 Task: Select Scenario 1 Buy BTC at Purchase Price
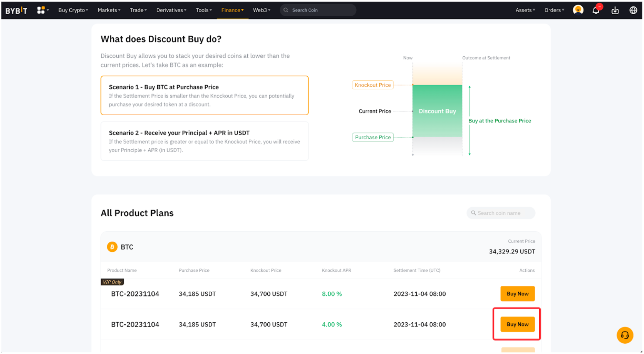point(204,95)
